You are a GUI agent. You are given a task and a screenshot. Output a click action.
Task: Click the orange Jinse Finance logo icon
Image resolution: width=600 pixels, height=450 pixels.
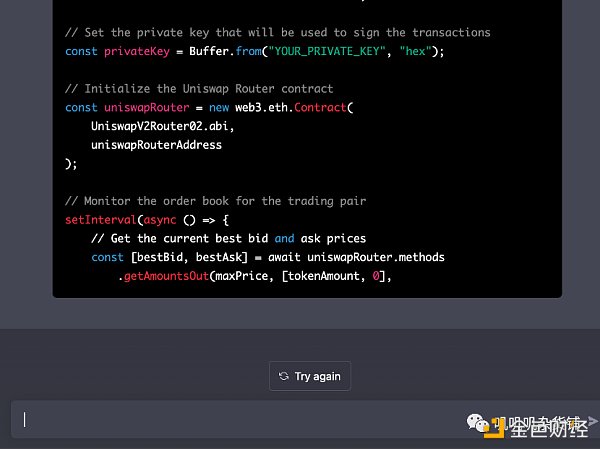(x=493, y=429)
